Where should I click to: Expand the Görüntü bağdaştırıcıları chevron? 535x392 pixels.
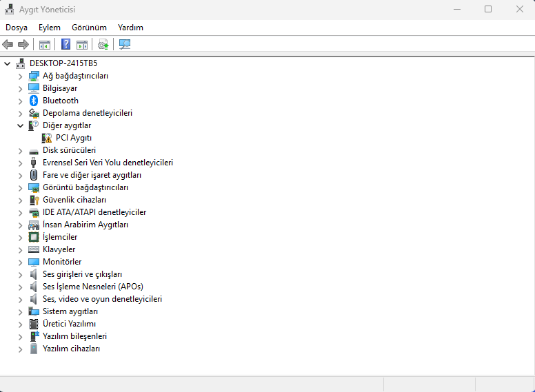(21, 188)
